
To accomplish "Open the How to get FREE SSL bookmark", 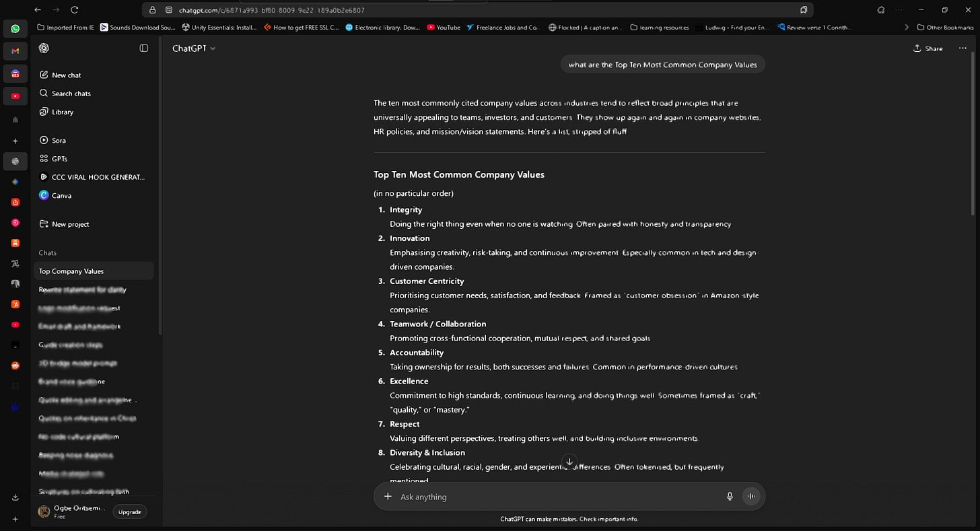I will point(302,28).
